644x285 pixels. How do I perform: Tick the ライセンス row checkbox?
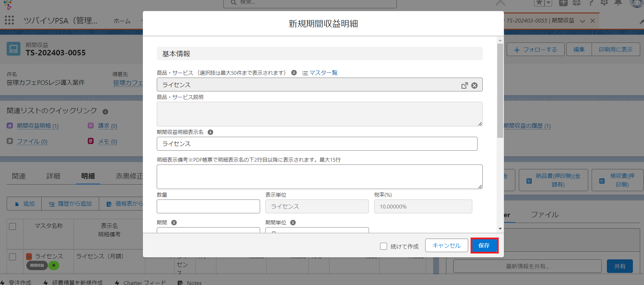click(x=12, y=257)
